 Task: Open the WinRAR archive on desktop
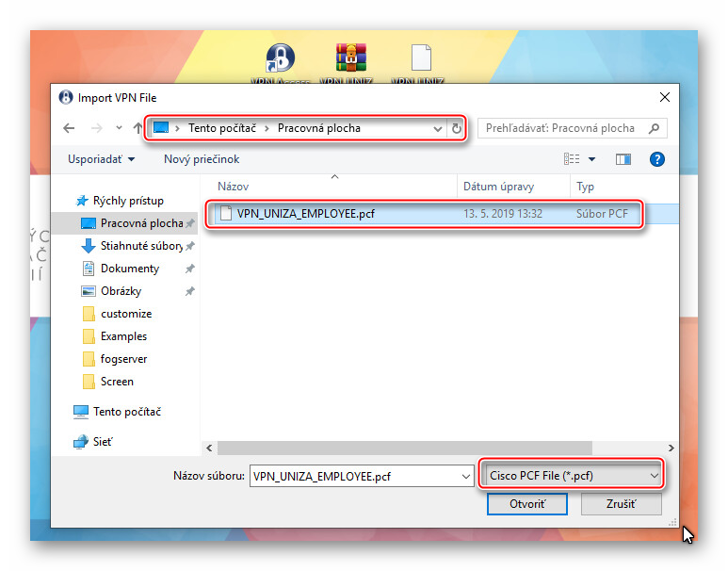(352, 58)
